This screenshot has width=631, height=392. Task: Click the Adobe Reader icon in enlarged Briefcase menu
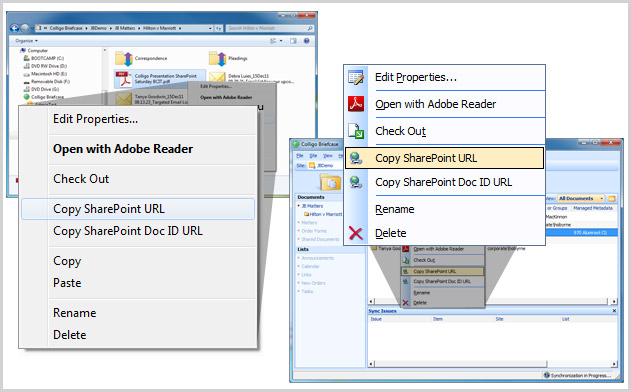coord(356,104)
